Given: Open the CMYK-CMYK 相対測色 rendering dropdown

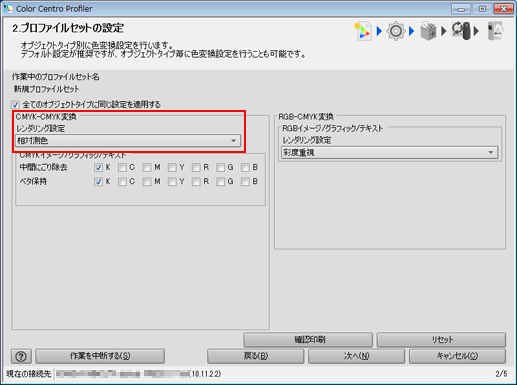Looking at the screenshot, I should 128,141.
